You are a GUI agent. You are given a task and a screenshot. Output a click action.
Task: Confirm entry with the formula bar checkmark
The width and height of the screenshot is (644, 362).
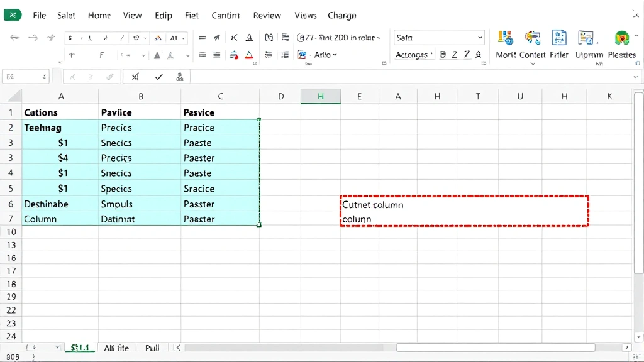click(157, 76)
